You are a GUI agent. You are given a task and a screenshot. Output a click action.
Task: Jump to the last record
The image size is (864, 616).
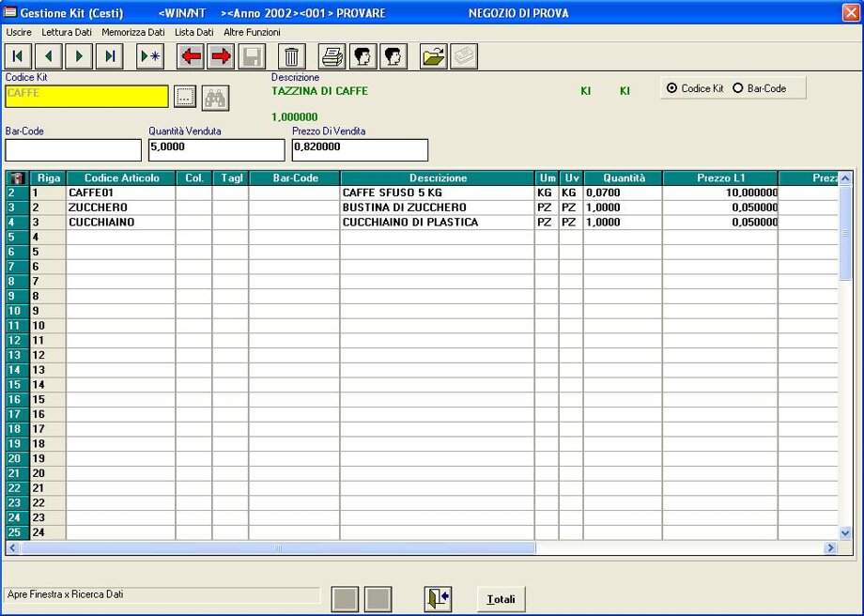pos(109,56)
